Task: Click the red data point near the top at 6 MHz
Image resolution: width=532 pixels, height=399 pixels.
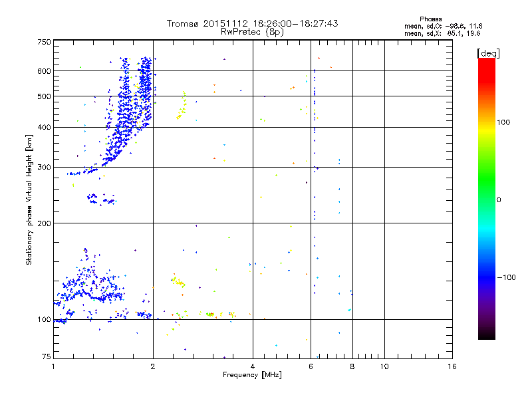Action: pos(319,59)
